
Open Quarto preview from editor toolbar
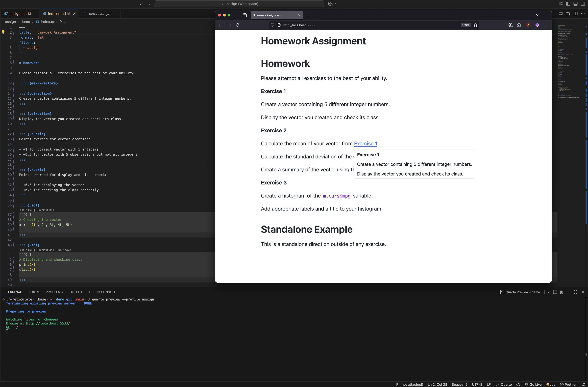[x=561, y=14]
